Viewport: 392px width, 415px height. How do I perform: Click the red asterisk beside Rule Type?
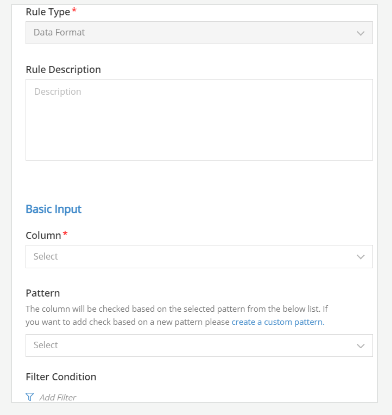[74, 10]
